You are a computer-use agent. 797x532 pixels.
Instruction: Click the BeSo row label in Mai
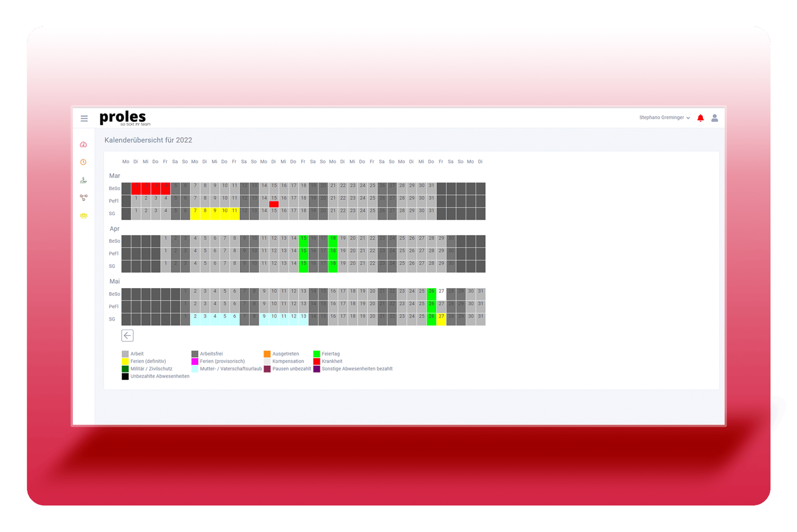tap(114, 294)
